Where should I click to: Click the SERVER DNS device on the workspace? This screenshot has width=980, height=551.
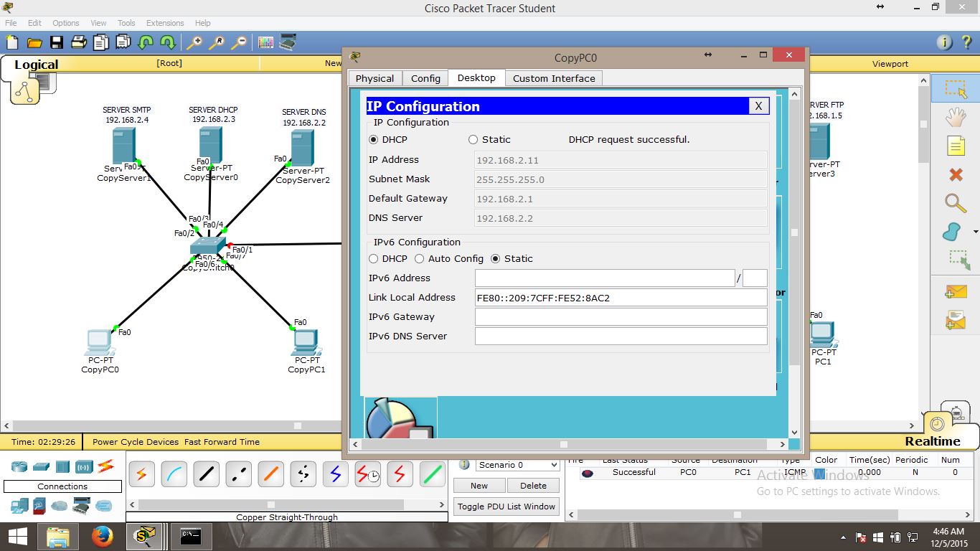coord(302,146)
